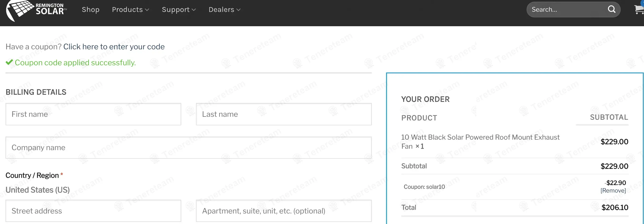Click the order Total amount $206.10
The image size is (644, 224).
click(x=615, y=208)
